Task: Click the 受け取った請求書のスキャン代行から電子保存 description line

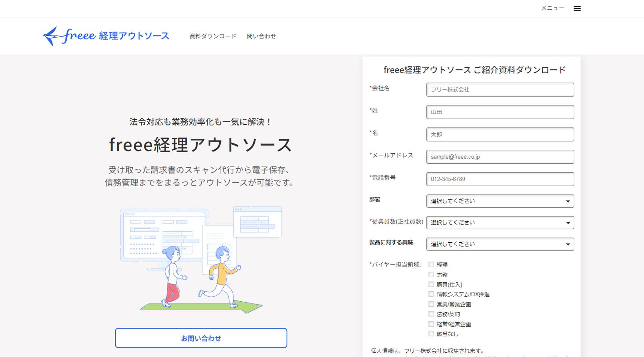Action: coord(199,170)
